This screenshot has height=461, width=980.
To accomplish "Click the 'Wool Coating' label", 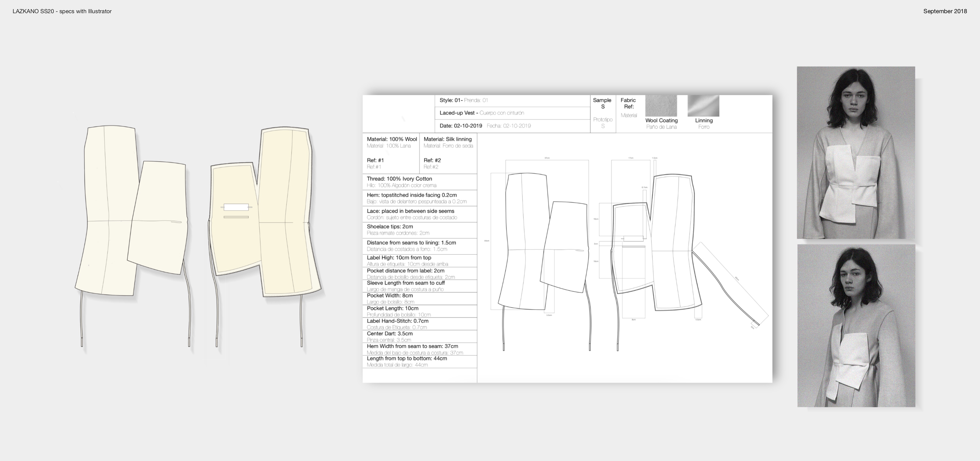I will tap(661, 120).
